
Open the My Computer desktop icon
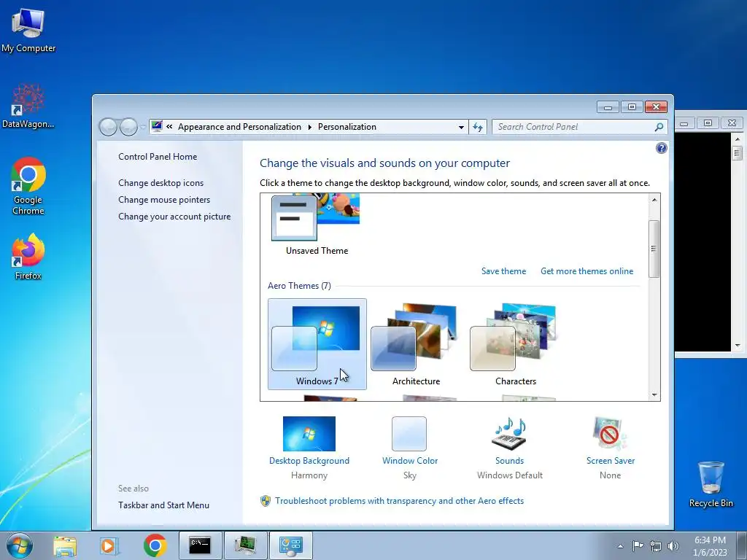28,29
